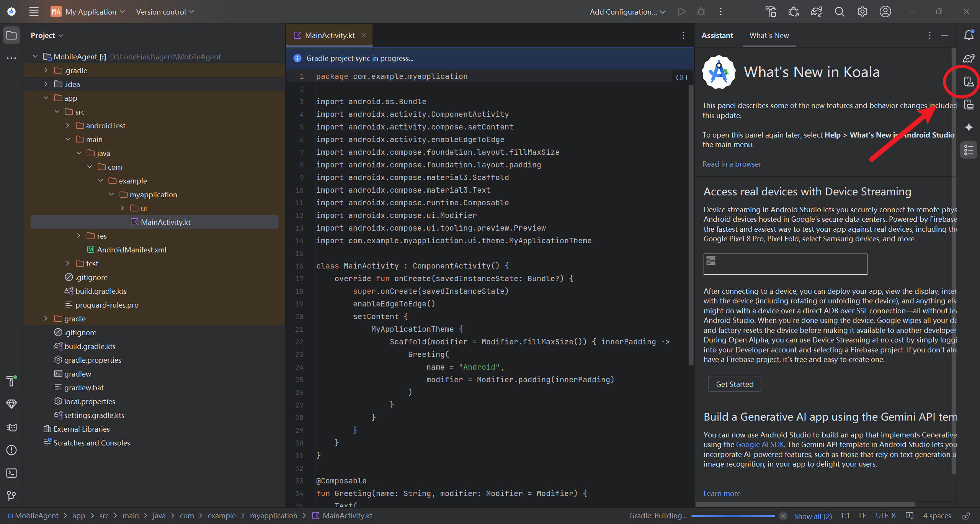The height and width of the screenshot is (524, 980).
Task: Expand the ui folder
Action: 122,208
